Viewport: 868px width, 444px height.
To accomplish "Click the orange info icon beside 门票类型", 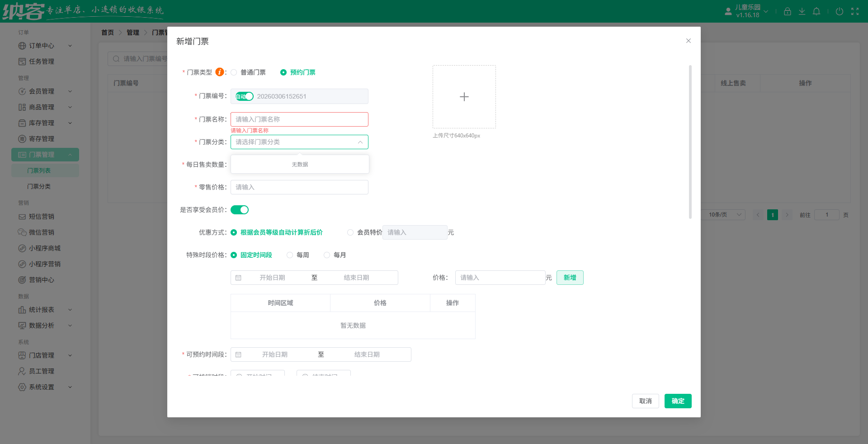I will (219, 72).
